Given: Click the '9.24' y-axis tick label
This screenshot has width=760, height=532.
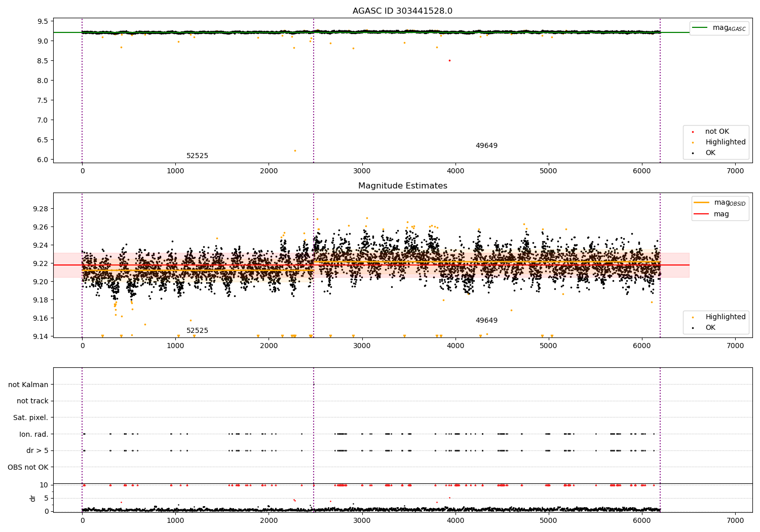Looking at the screenshot, I should click(41, 245).
